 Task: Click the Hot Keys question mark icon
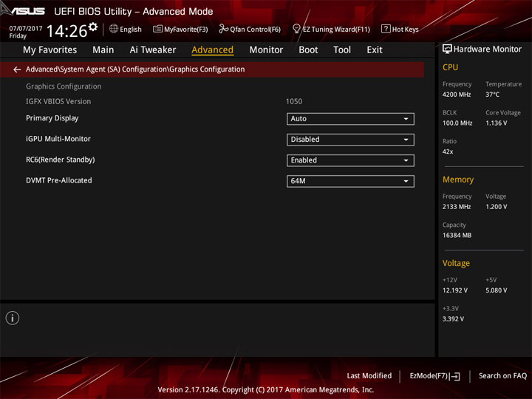[386, 29]
